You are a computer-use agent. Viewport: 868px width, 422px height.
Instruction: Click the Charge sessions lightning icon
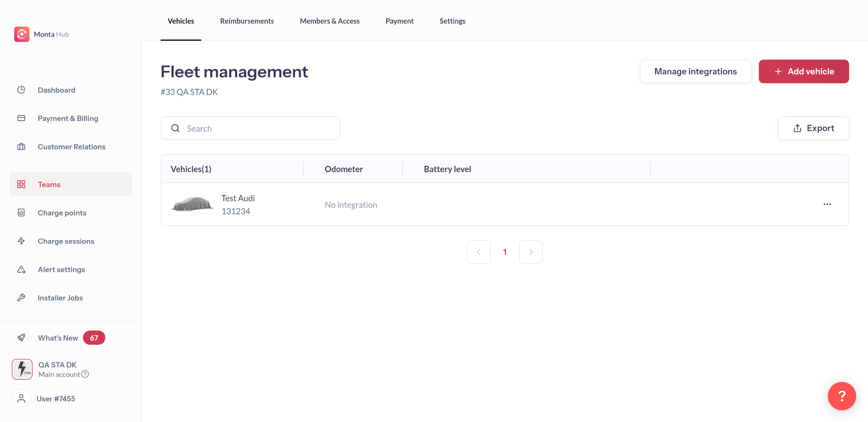click(21, 241)
